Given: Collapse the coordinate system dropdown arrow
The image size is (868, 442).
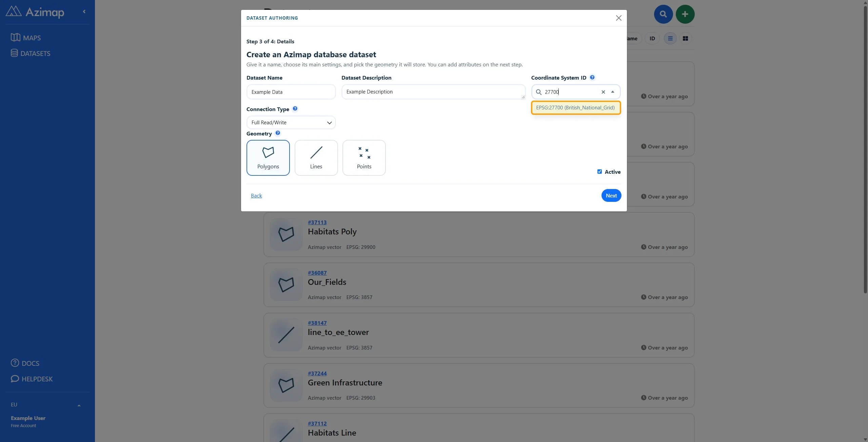Looking at the screenshot, I should [x=613, y=92].
